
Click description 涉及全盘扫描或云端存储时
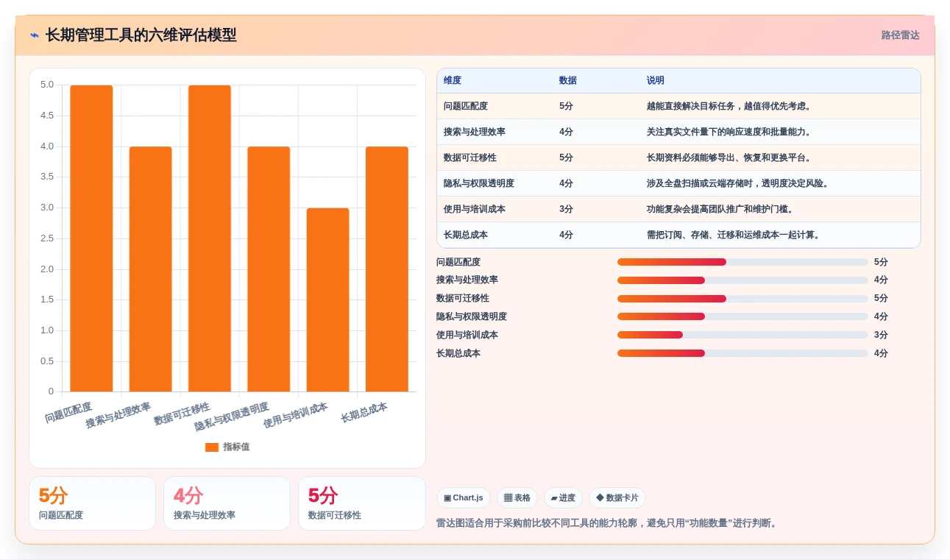[739, 183]
